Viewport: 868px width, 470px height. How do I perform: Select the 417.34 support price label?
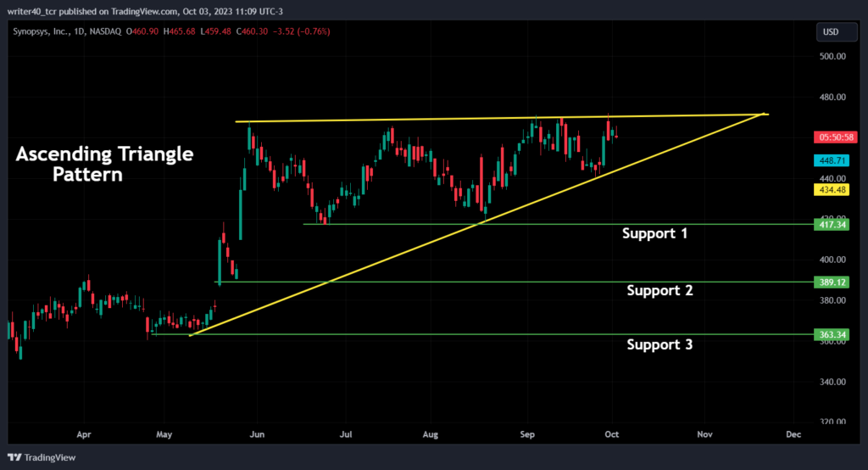pyautogui.click(x=832, y=225)
